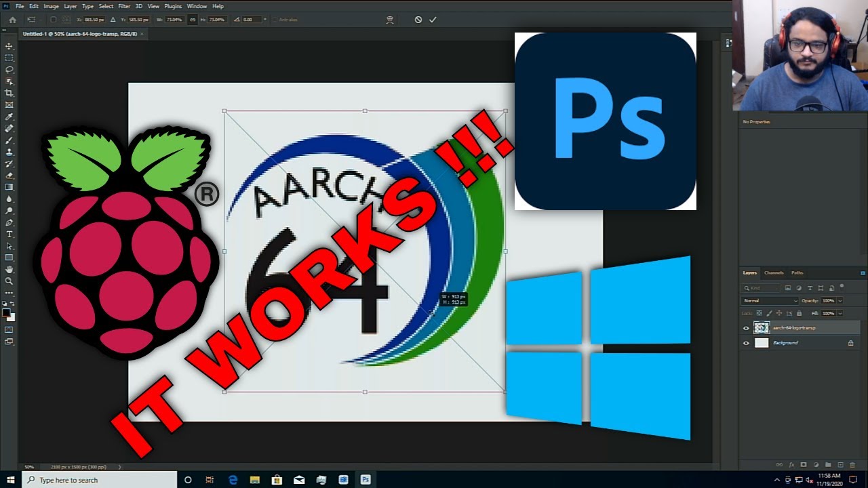Open the Windows Start menu
The height and width of the screenshot is (488, 868).
(10, 480)
